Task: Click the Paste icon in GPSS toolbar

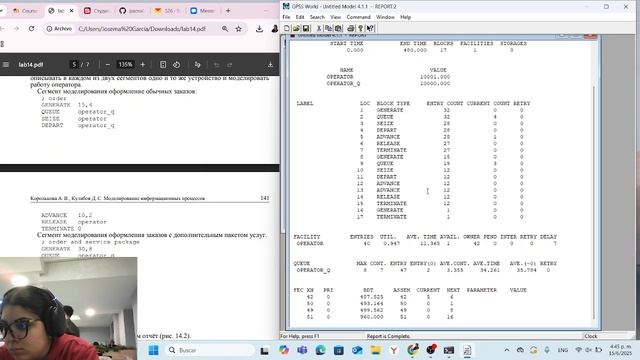Action: pos(338,28)
